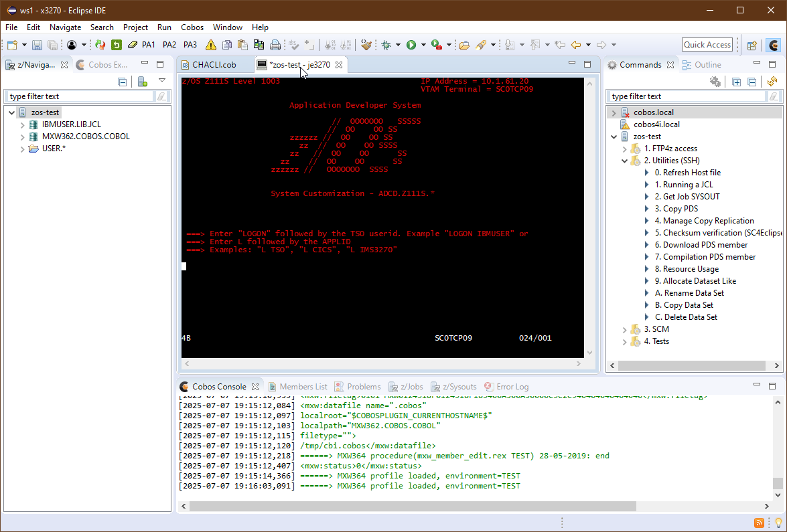787x532 pixels.
Task: Open the Navigate menu
Action: tap(65, 27)
